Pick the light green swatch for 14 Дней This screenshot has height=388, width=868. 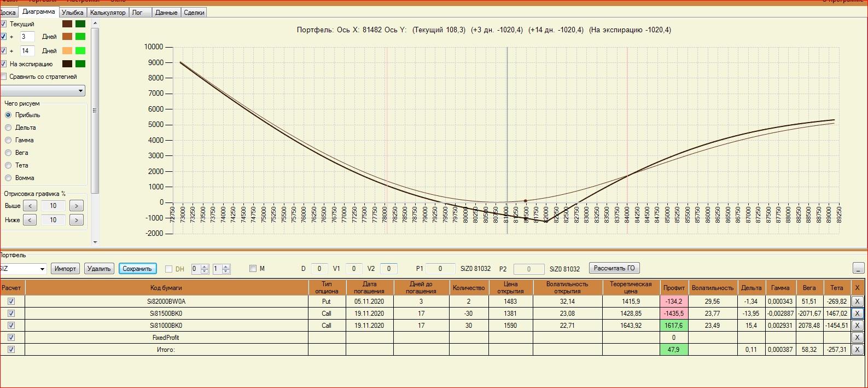tap(80, 51)
